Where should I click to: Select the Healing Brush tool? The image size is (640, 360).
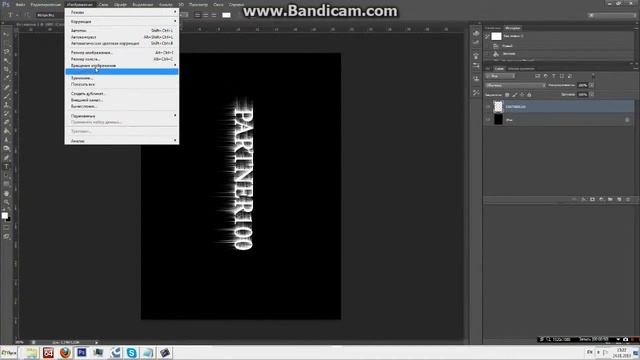point(6,87)
